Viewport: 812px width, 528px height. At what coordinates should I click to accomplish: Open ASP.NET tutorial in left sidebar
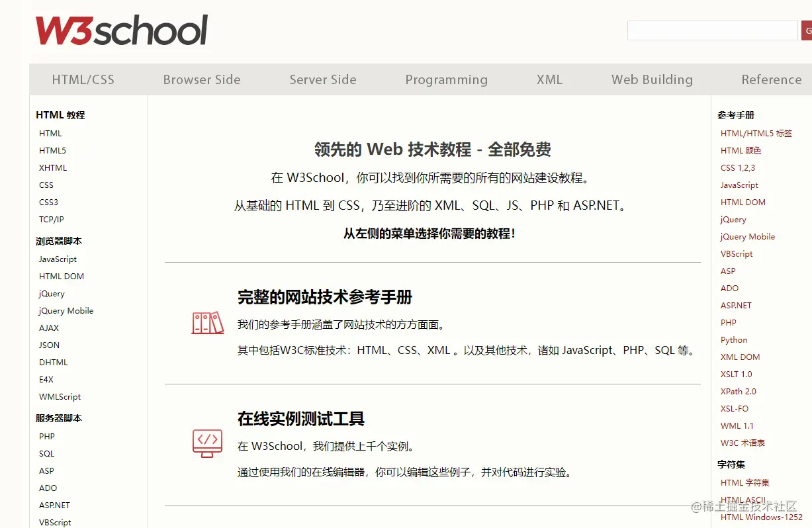[x=54, y=505]
